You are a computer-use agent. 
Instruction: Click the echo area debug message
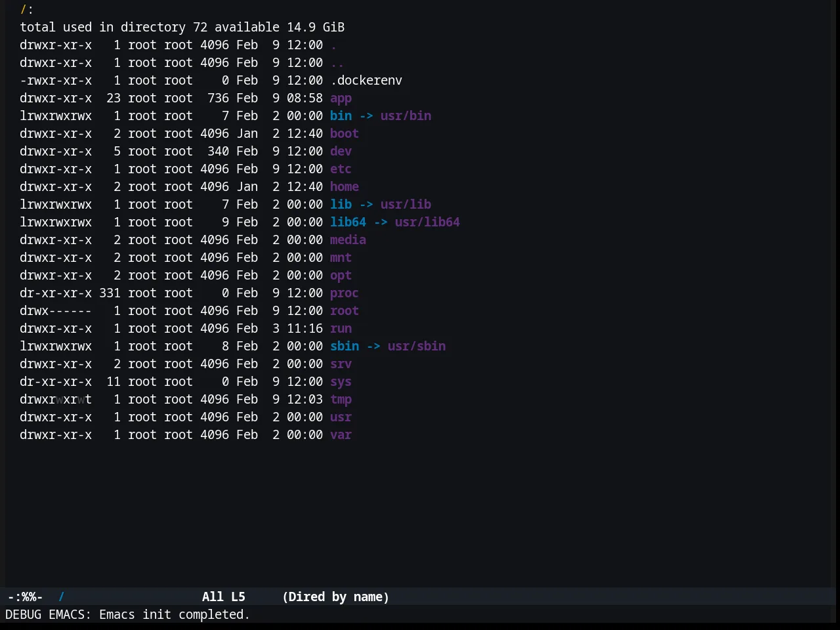coord(127,614)
